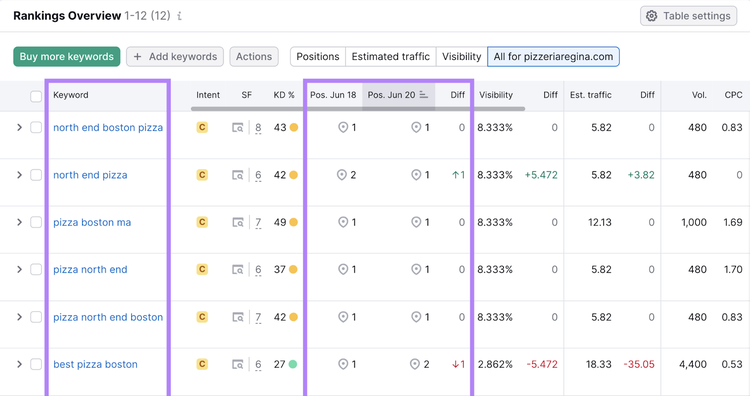This screenshot has width=750, height=396.
Task: Check the pizza north end row
Action: [x=36, y=269]
